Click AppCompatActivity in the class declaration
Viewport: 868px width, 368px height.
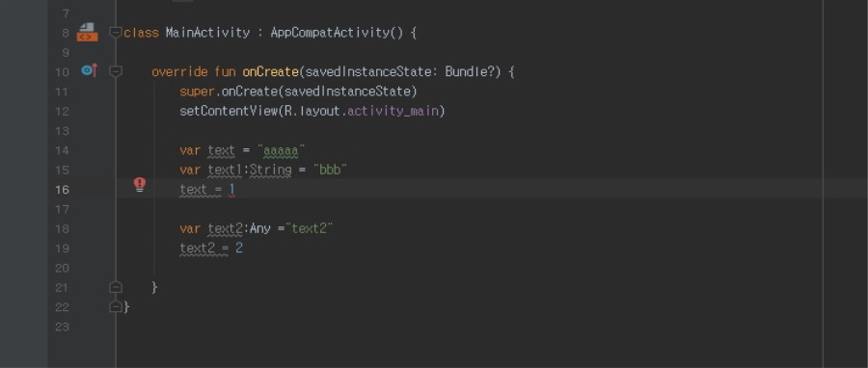point(330,33)
